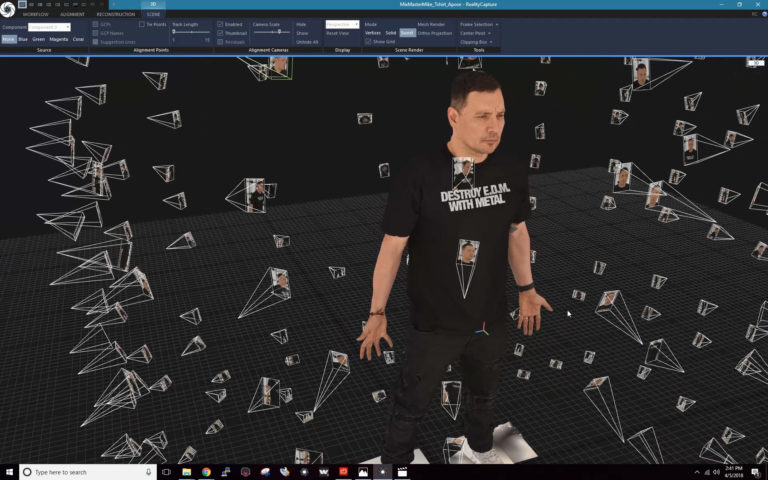768x480 pixels.
Task: Click the Show cameras button
Action: coord(302,33)
